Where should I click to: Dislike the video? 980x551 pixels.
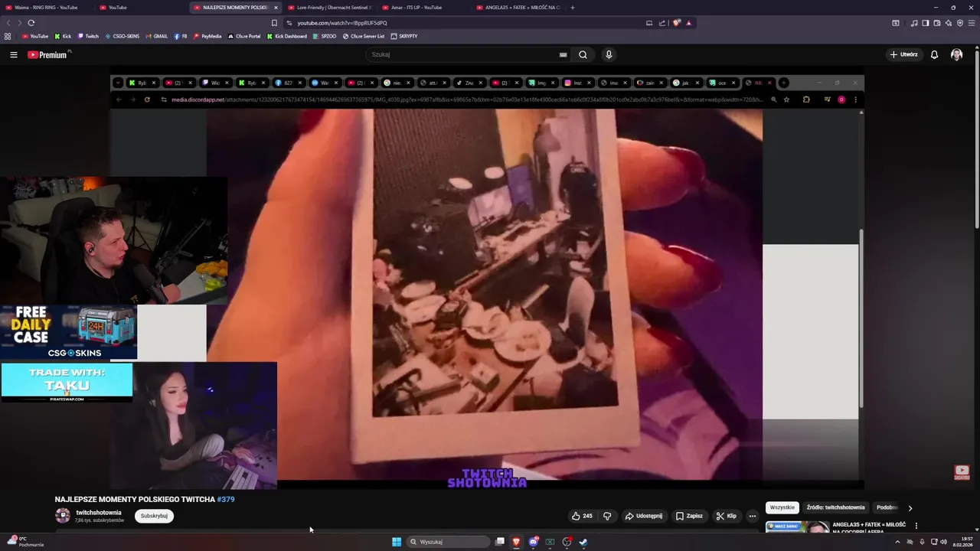coord(607,516)
